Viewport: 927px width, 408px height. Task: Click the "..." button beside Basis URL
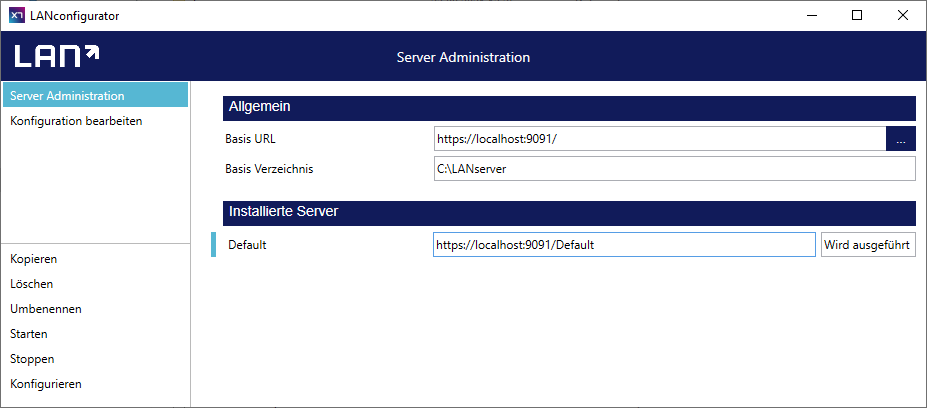click(900, 139)
